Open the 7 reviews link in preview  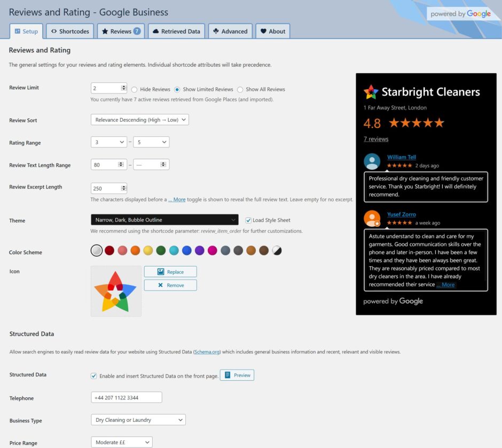(x=376, y=139)
